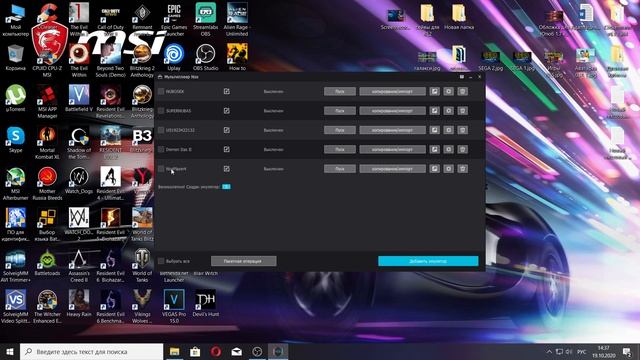
Task: Open the notification center icon
Action: coord(627,351)
